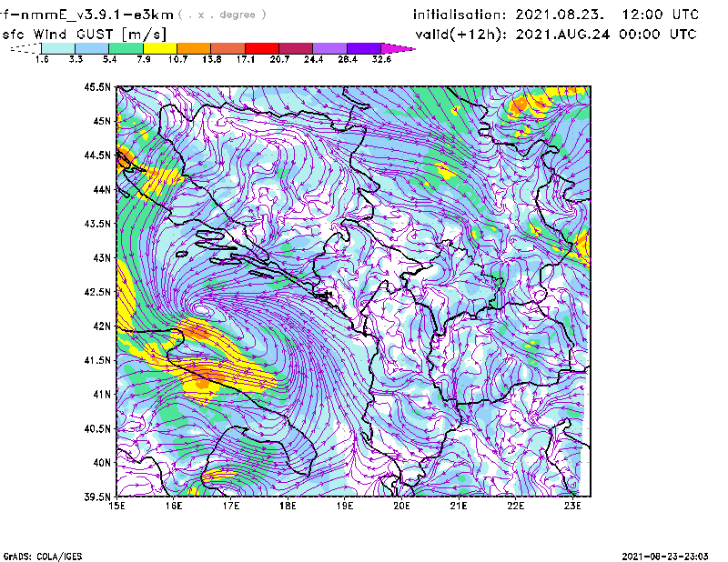Select the light cyan swatch between 1.5 and 3.3
728x562 pixels.
point(58,48)
